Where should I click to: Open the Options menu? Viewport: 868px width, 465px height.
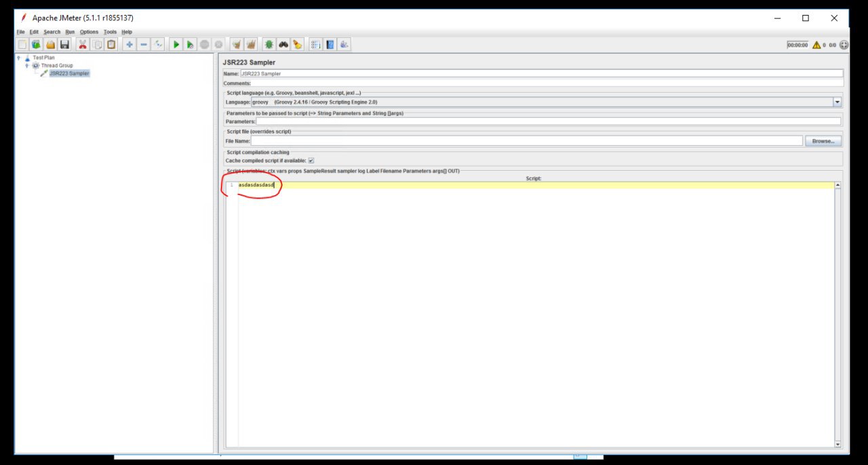89,32
